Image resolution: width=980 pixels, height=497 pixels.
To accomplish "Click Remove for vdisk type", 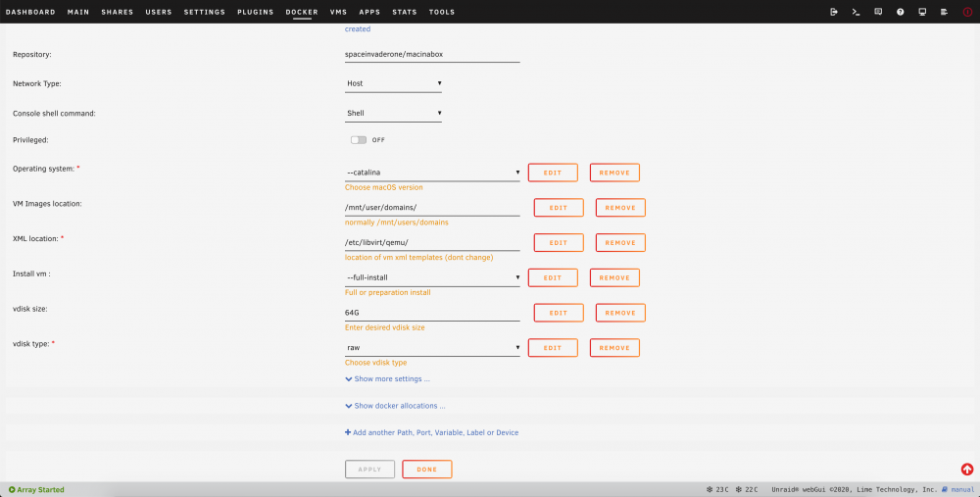I will tap(614, 348).
